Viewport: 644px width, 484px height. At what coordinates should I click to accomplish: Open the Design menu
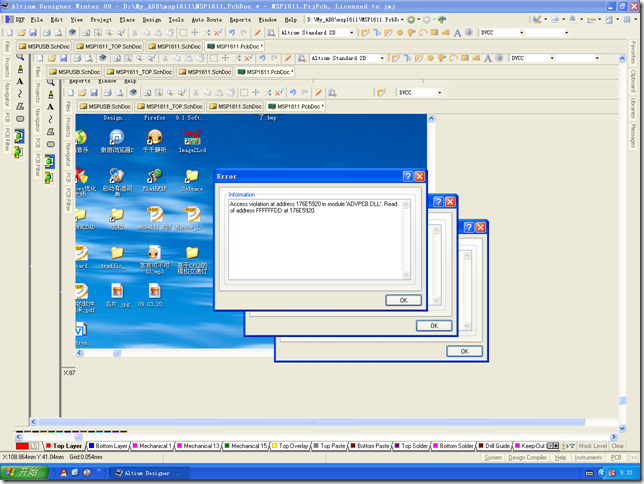coord(152,19)
